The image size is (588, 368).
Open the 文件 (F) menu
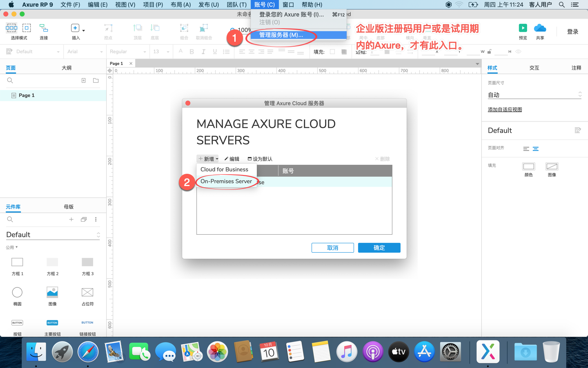(x=70, y=4)
